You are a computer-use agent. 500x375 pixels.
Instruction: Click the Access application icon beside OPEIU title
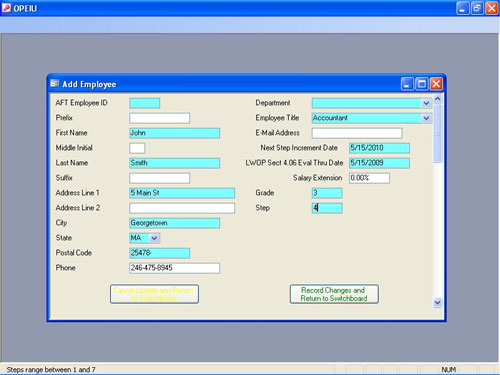click(6, 8)
